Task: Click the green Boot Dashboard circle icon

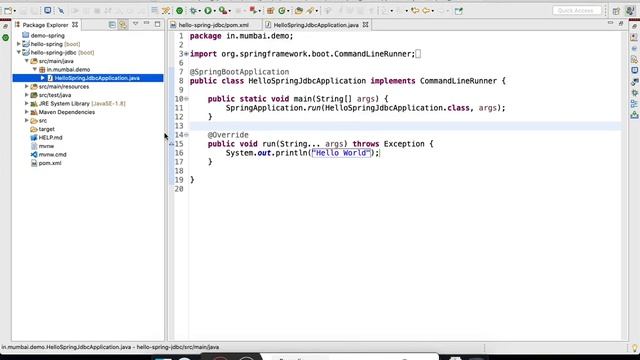Action: 180,11
